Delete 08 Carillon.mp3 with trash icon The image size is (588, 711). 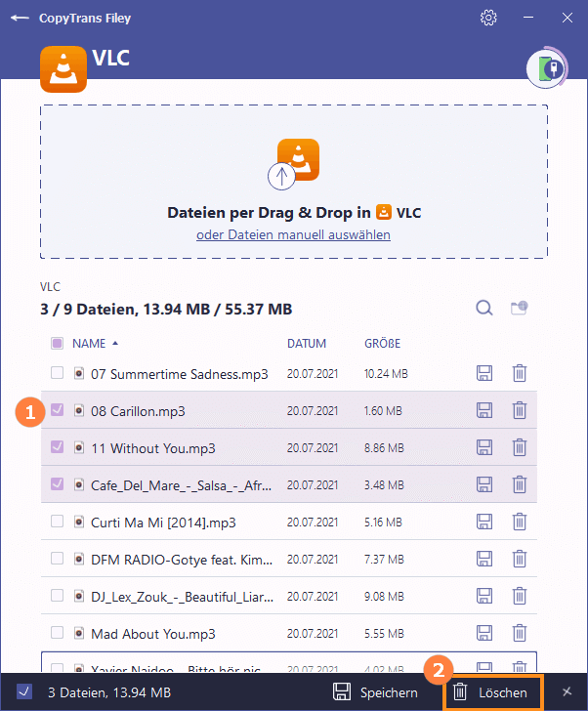click(520, 410)
